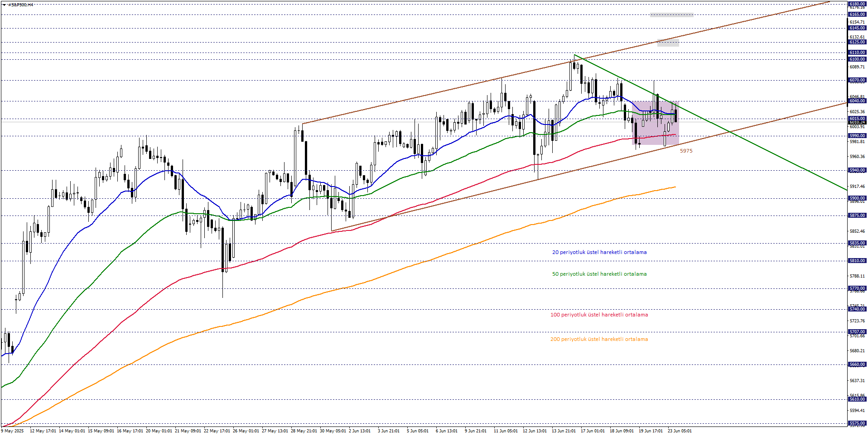
Task: Click the 5788.11 axis scale value
Action: (x=857, y=276)
